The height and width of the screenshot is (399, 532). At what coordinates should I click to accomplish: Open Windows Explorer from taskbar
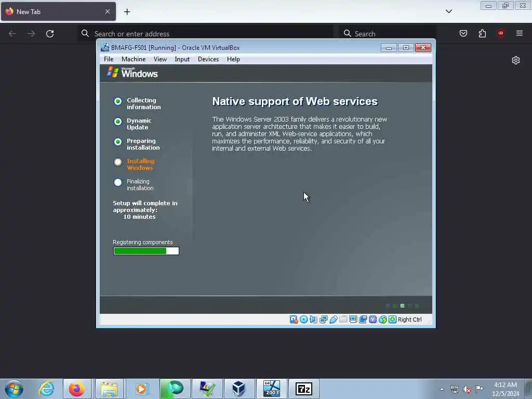[x=109, y=389]
